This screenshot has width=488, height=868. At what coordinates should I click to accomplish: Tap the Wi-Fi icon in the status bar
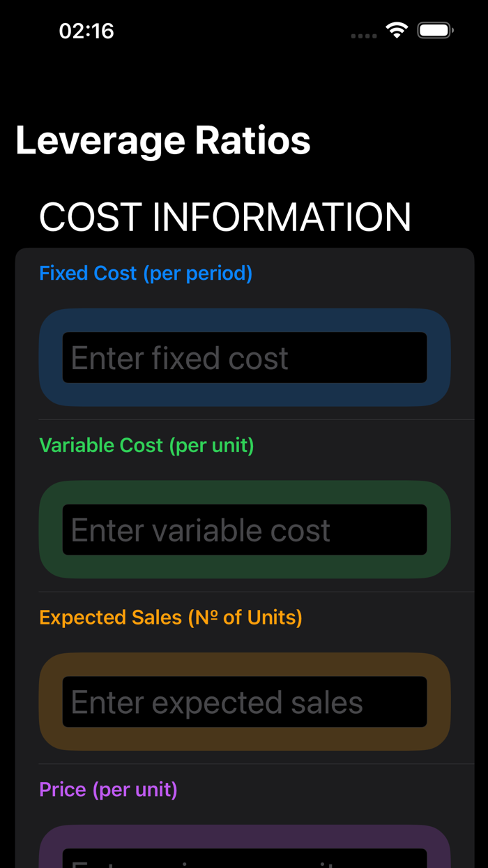396,30
